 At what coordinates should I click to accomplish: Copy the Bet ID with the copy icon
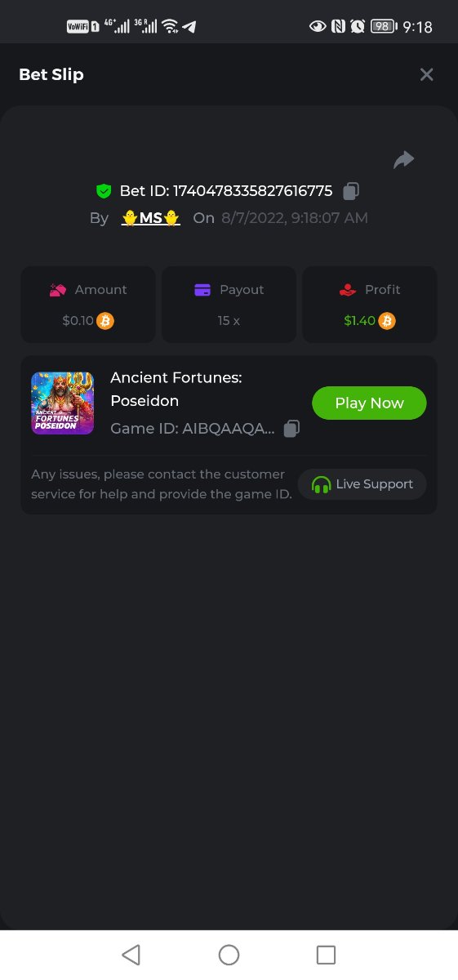[351, 191]
